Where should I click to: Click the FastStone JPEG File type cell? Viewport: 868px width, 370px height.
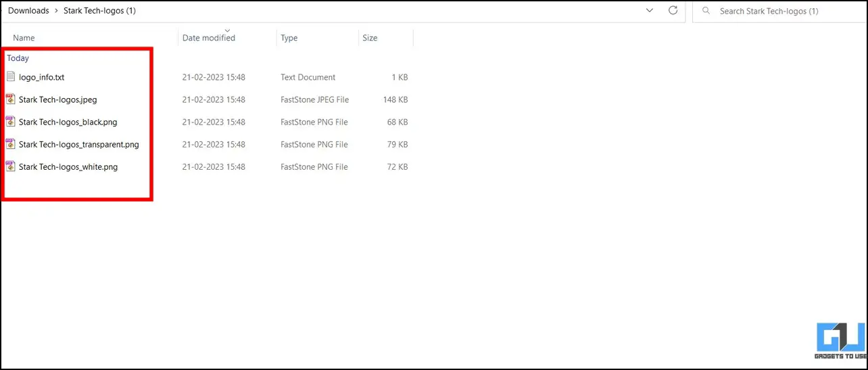pos(315,99)
